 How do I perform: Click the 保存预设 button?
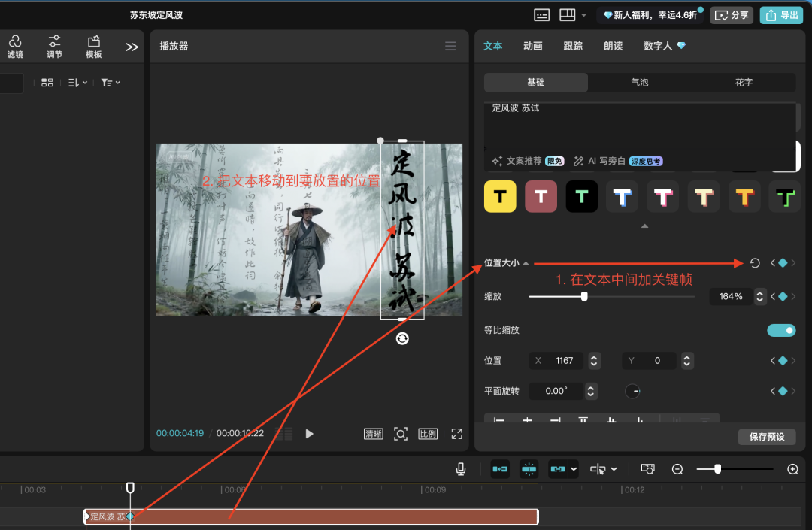767,437
